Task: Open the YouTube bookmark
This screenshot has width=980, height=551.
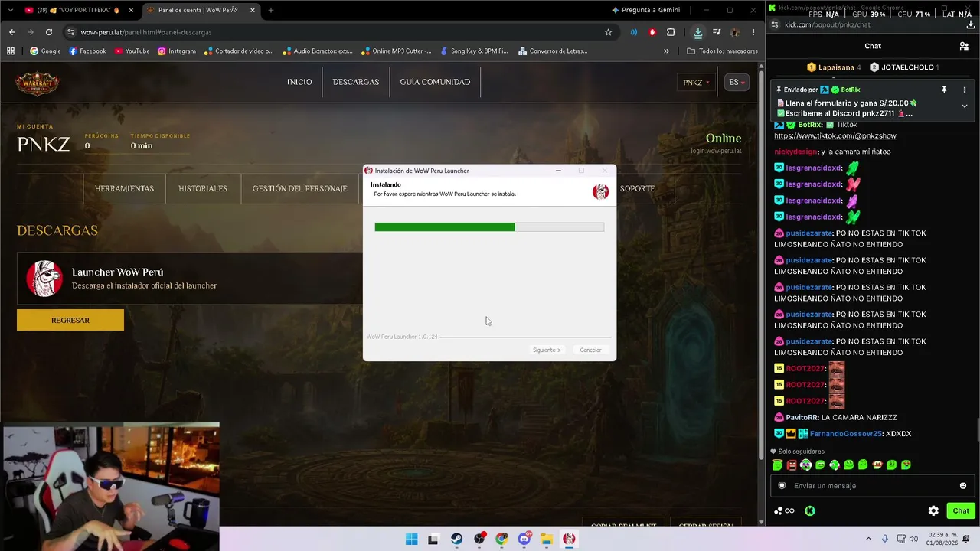Action: [132, 51]
